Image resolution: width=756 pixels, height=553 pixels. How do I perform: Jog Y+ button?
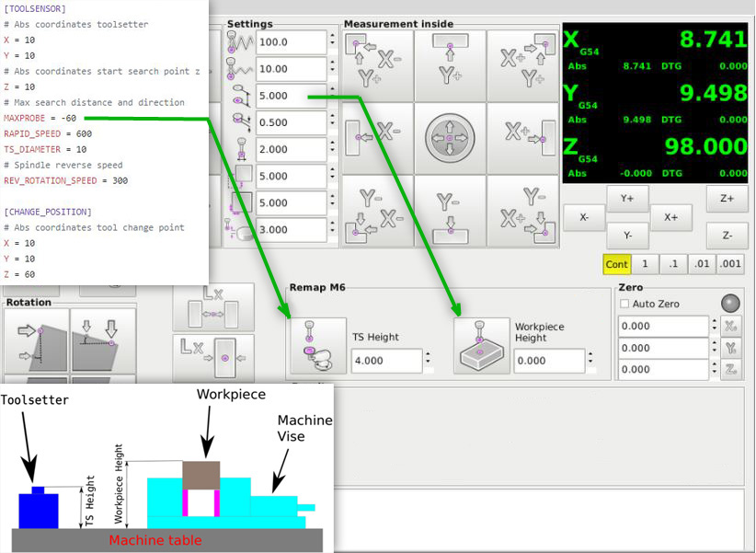627,199
